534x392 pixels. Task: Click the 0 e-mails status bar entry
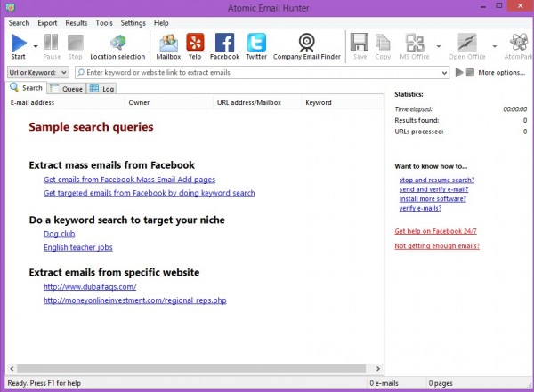[384, 383]
